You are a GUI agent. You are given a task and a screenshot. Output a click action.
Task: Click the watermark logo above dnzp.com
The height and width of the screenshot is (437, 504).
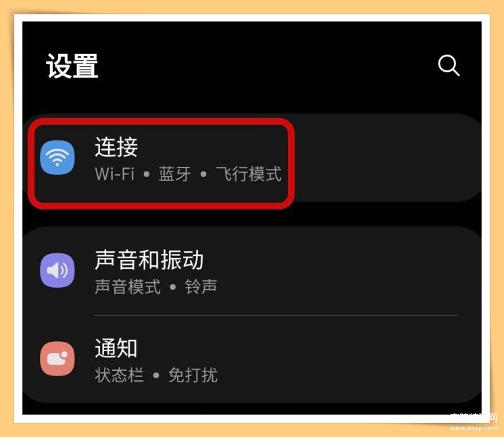click(474, 417)
